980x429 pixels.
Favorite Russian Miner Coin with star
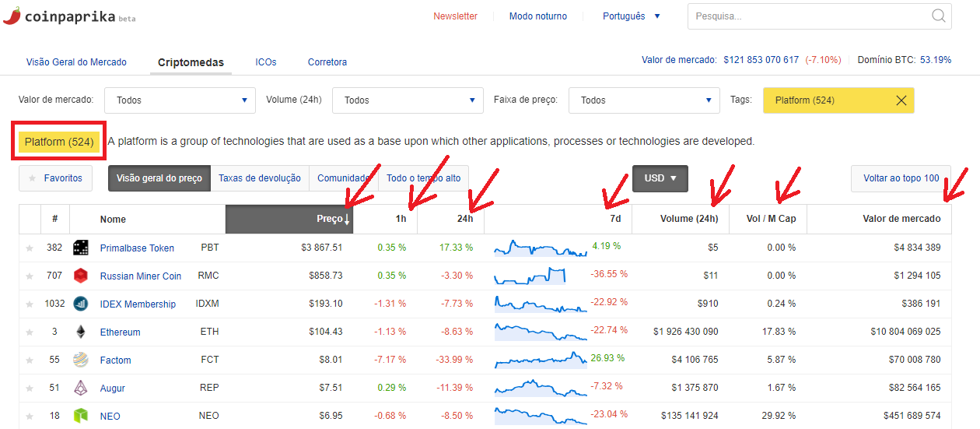tap(30, 276)
